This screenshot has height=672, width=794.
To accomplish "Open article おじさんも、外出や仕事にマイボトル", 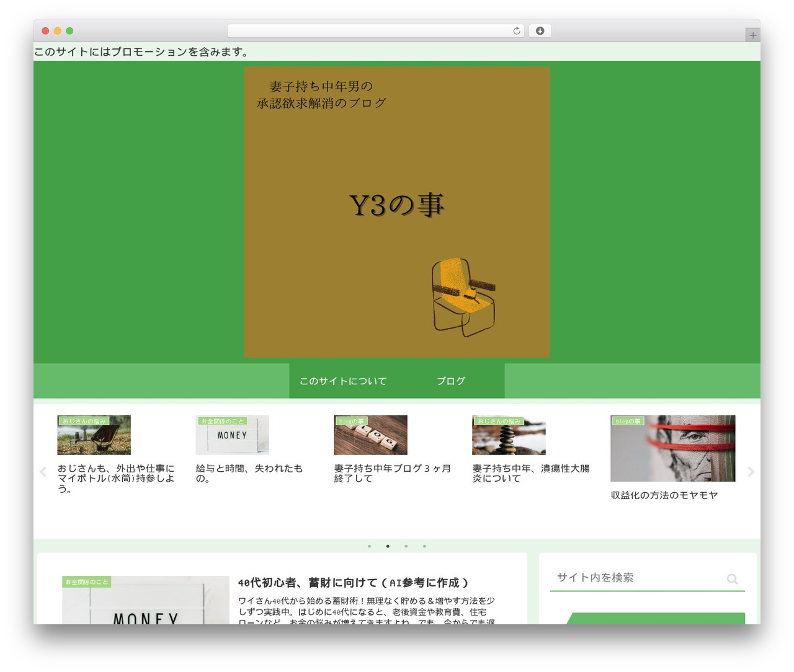I will click(116, 479).
